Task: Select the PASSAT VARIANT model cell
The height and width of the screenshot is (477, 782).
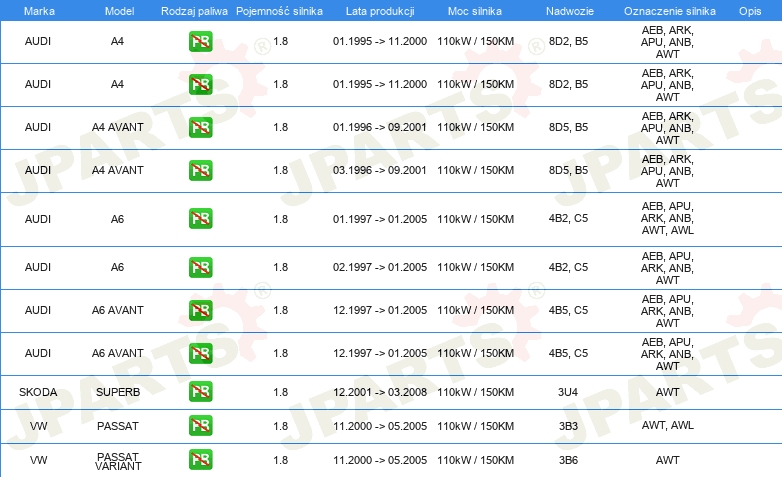Action: 118,462
